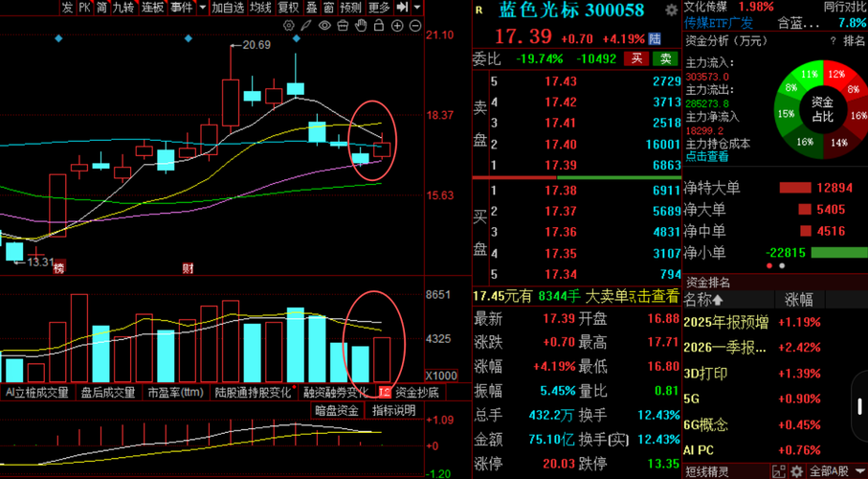Expand the dropdown arrow after 事件
This screenshot has height=479, width=868.
coord(202,8)
